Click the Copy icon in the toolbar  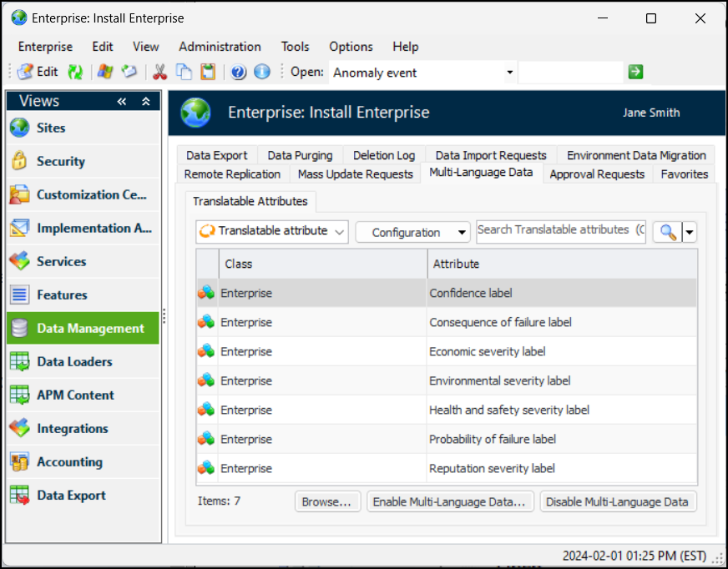[185, 73]
